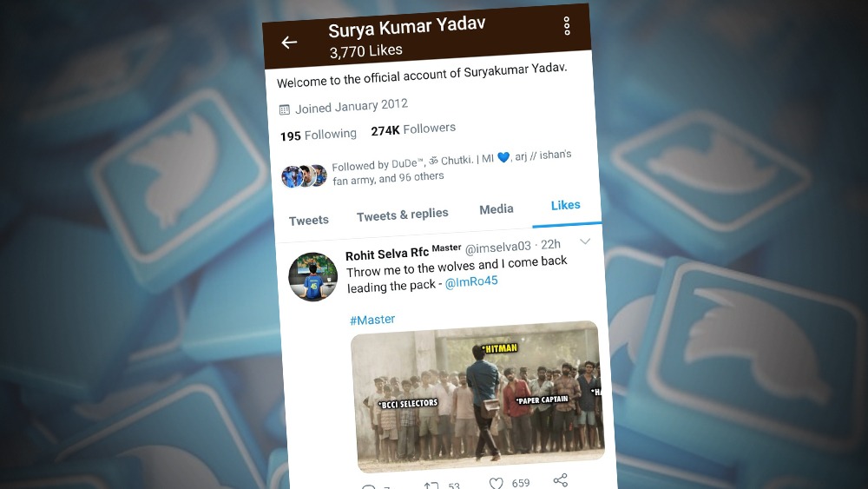Image resolution: width=868 pixels, height=489 pixels.
Task: Share the tweet with the share icon
Action: click(560, 480)
